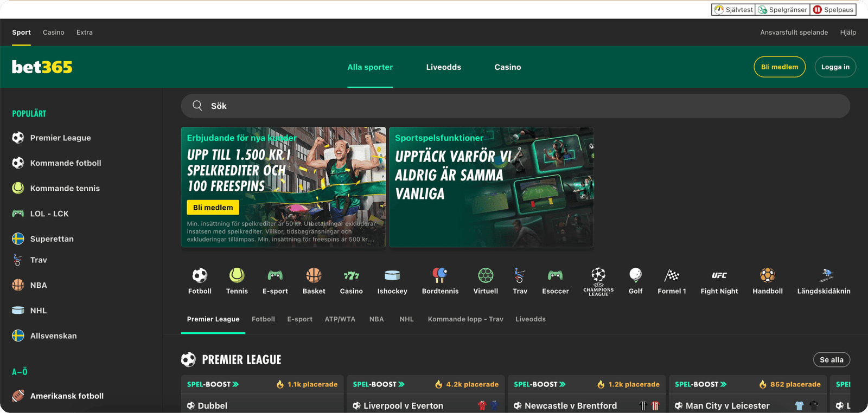The height and width of the screenshot is (413, 868).
Task: Select the NBA filter tab
Action: [x=376, y=319]
